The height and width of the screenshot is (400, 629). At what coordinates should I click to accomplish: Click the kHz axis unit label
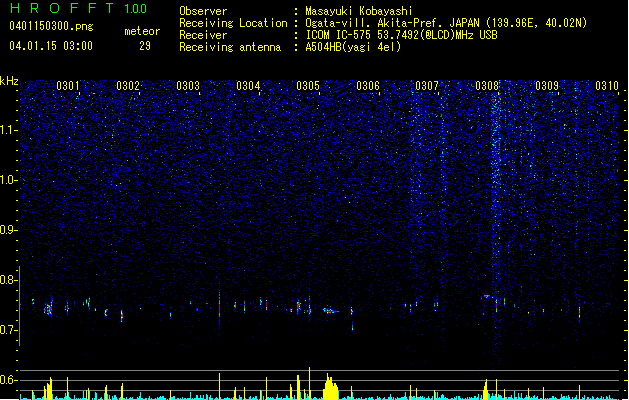[9, 81]
